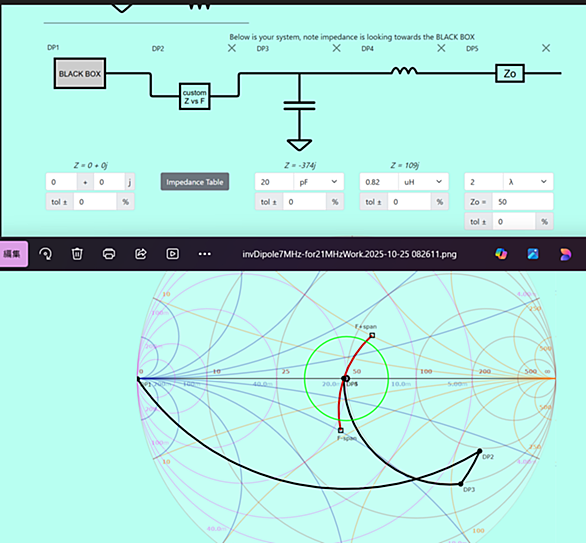Click the share icon in the toolbar
The image size is (586, 543).
(141, 254)
